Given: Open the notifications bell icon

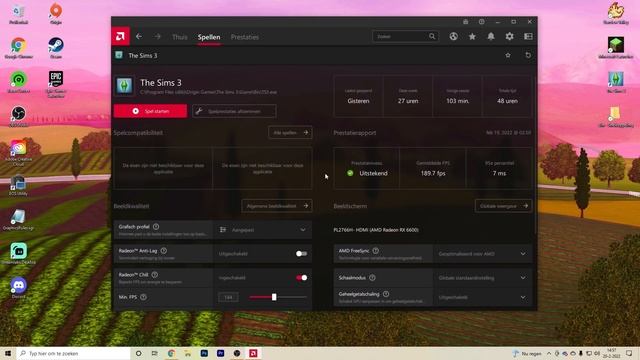Looking at the screenshot, I should [491, 36].
